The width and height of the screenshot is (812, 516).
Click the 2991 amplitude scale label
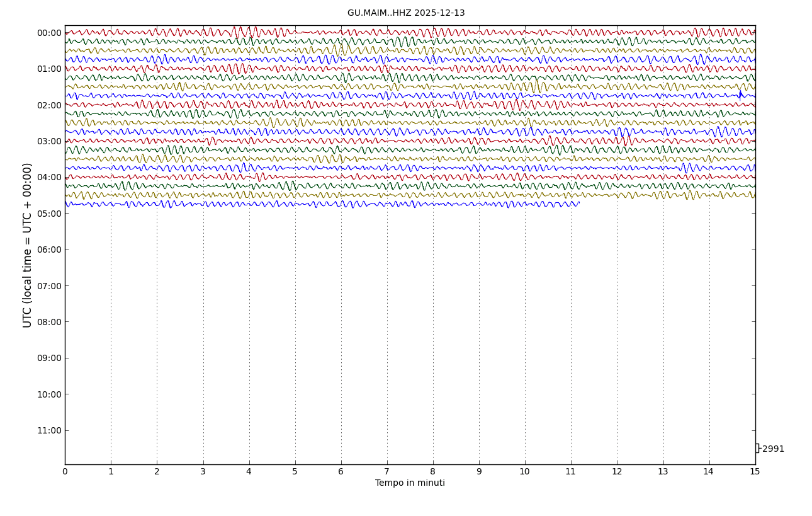(x=773, y=449)
